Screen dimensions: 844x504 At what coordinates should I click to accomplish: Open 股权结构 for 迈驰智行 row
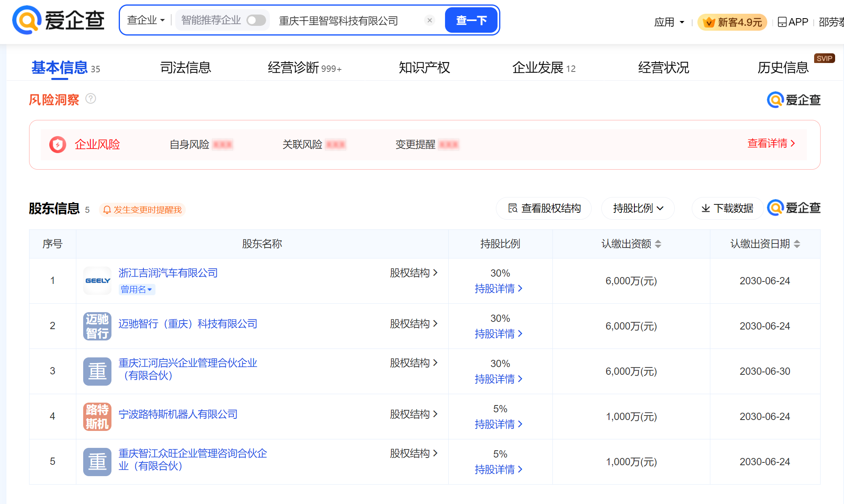click(414, 324)
